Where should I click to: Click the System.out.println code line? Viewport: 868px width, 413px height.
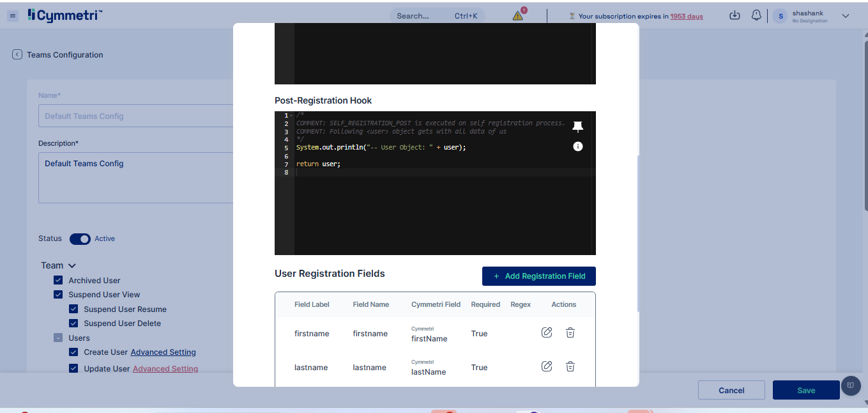pos(381,148)
